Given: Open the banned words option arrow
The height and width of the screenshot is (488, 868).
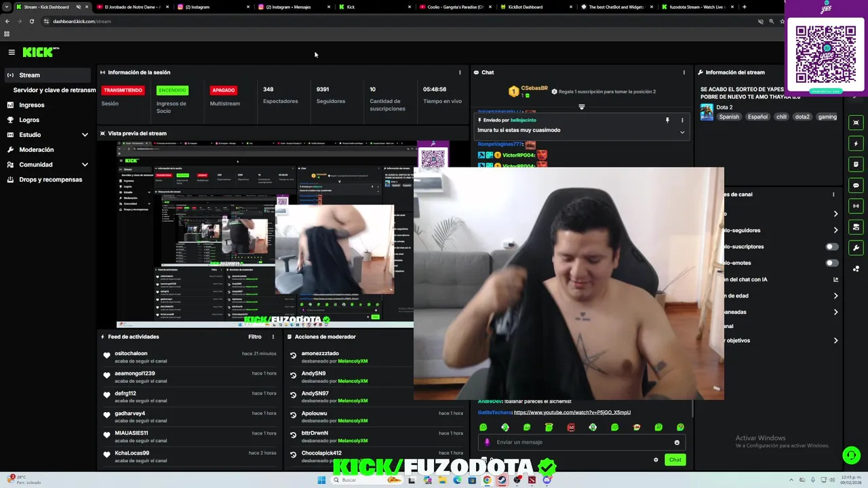Looking at the screenshot, I should tap(835, 312).
